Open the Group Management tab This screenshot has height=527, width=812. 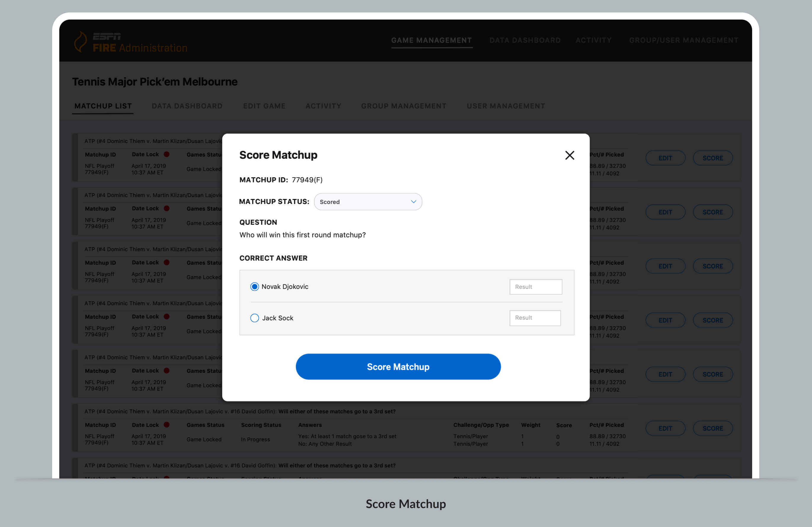click(404, 106)
